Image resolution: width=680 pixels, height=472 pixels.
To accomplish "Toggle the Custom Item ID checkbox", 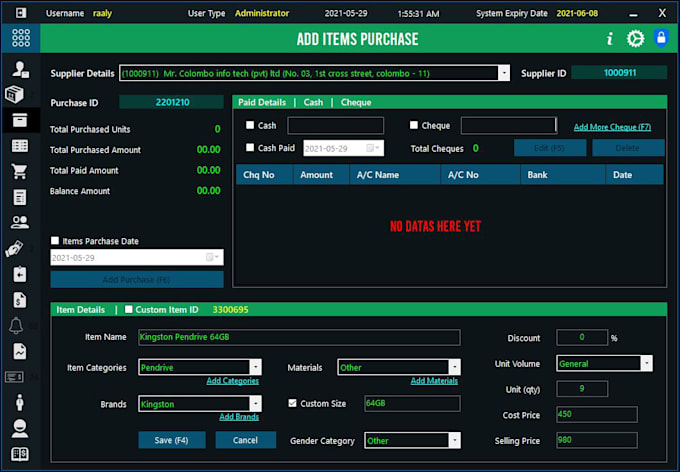I will [128, 309].
